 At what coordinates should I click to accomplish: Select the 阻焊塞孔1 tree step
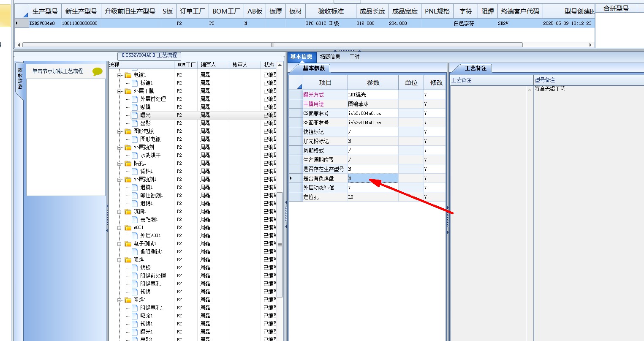(152, 308)
